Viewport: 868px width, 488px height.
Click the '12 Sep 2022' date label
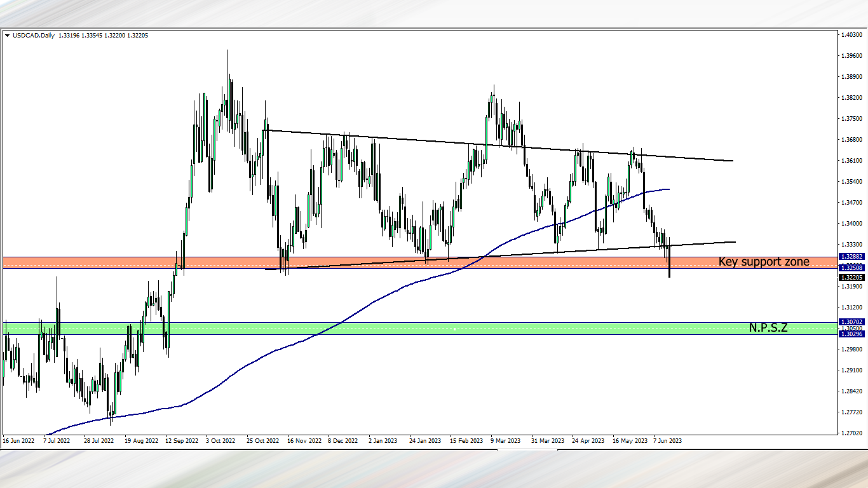tap(182, 440)
